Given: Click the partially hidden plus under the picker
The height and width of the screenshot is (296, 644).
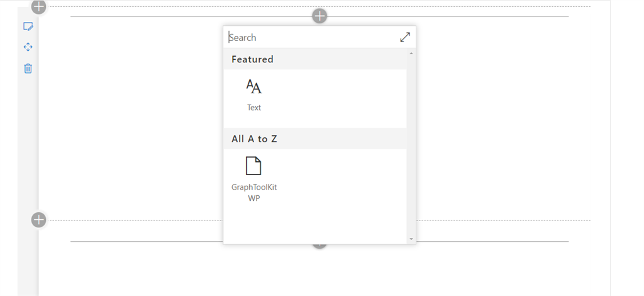Looking at the screenshot, I should 319,246.
